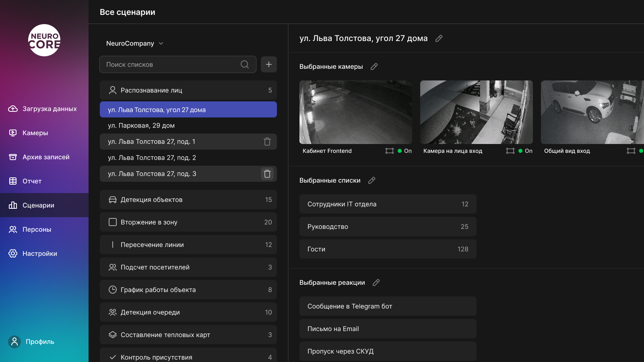Select the Сообщение в Telegram бот reaction
This screenshot has width=644, height=362.
[388, 306]
